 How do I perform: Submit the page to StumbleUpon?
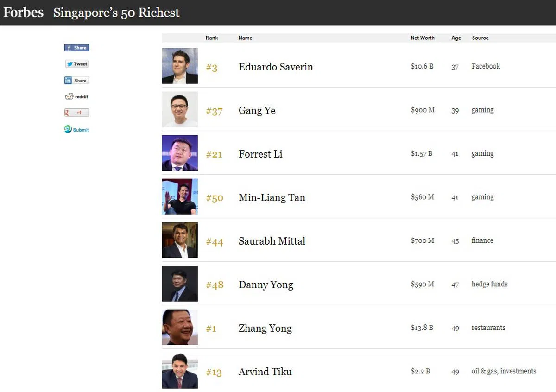pyautogui.click(x=76, y=130)
